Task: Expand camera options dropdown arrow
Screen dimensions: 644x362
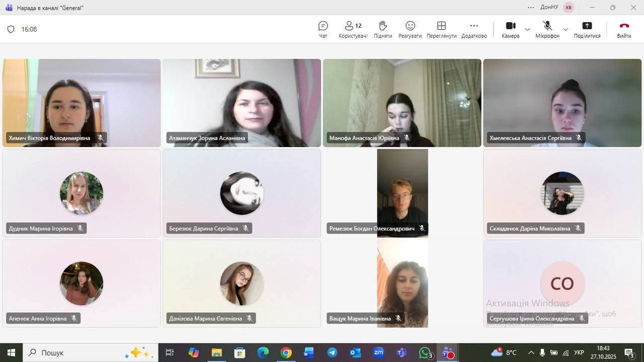Action: 527,29
